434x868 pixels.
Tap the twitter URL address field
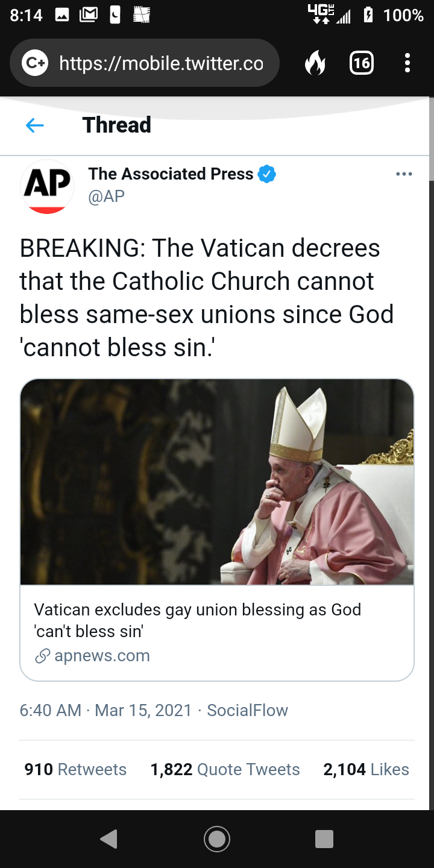click(x=161, y=63)
